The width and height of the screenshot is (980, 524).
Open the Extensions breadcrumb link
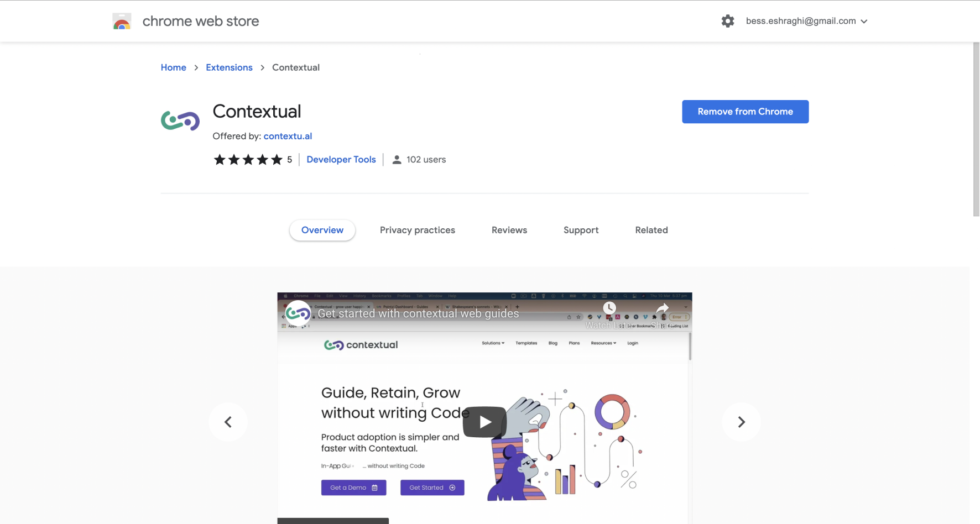(229, 67)
